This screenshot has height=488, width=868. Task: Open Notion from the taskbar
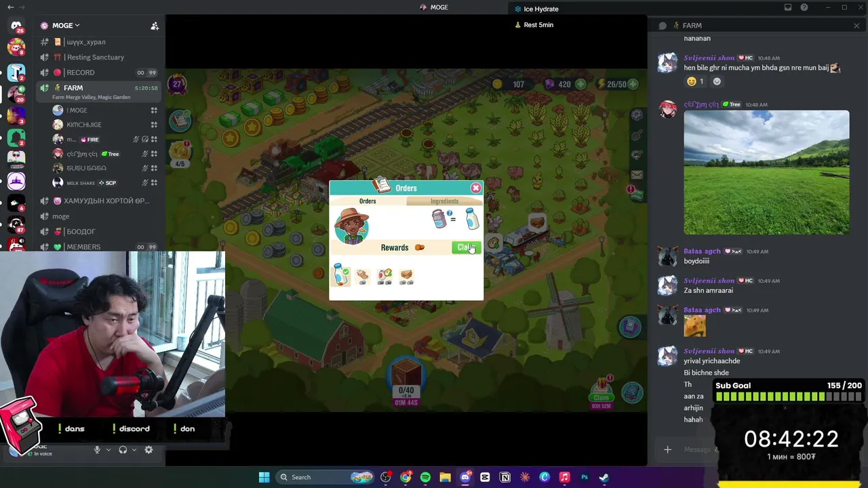[505, 477]
